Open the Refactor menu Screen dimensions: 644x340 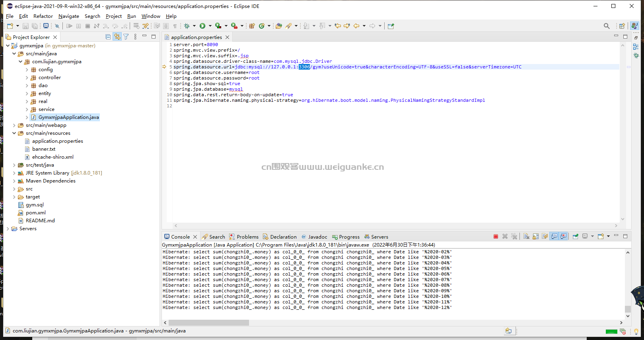pos(43,16)
